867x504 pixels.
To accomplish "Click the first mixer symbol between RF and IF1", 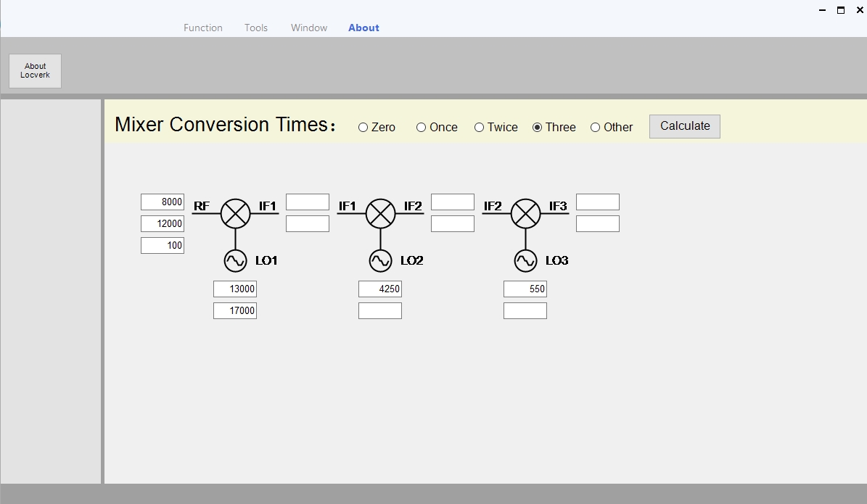I will click(x=235, y=213).
